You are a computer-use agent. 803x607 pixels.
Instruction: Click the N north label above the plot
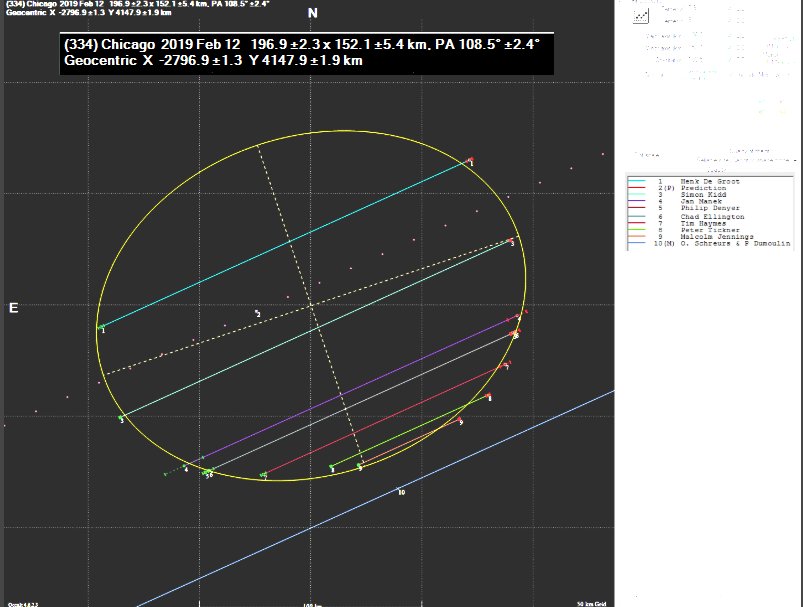(313, 13)
